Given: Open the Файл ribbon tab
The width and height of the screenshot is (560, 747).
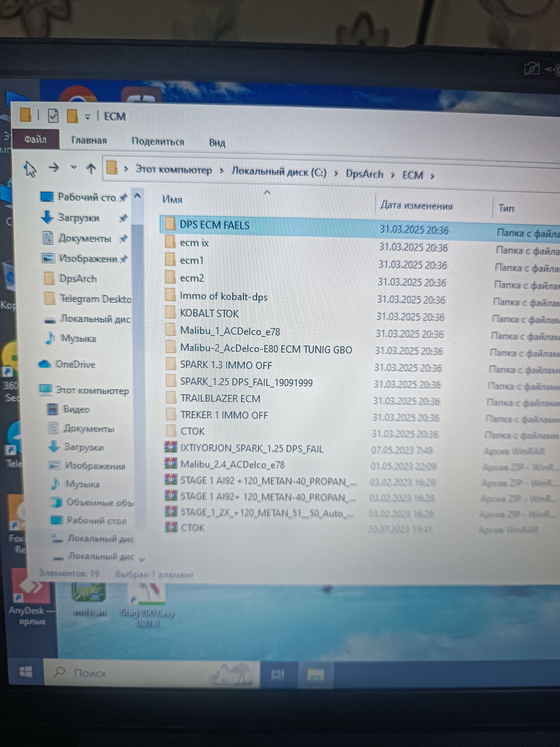Looking at the screenshot, I should pos(35,140).
